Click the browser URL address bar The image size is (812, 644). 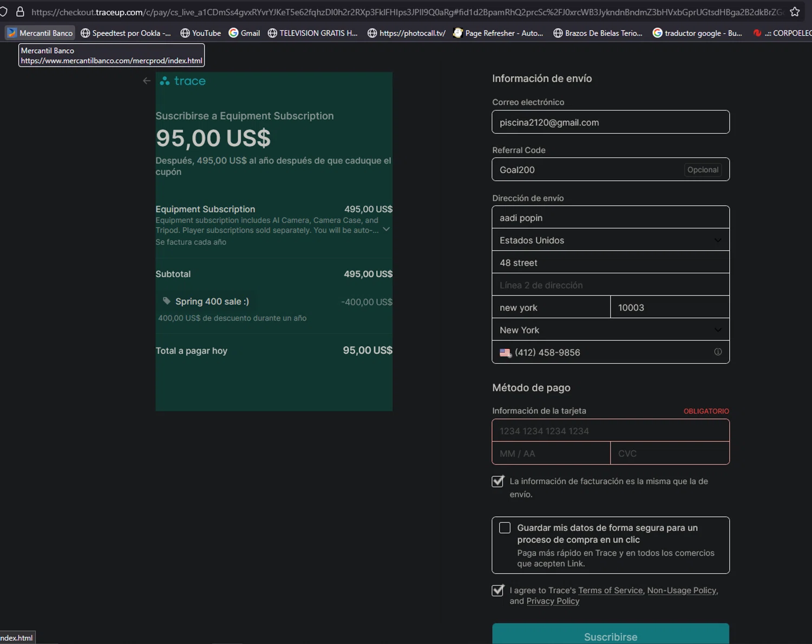click(x=406, y=11)
